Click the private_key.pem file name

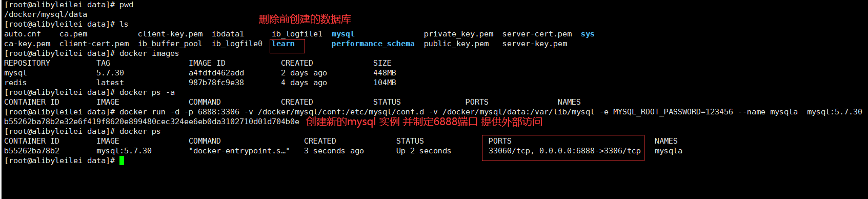(458, 34)
